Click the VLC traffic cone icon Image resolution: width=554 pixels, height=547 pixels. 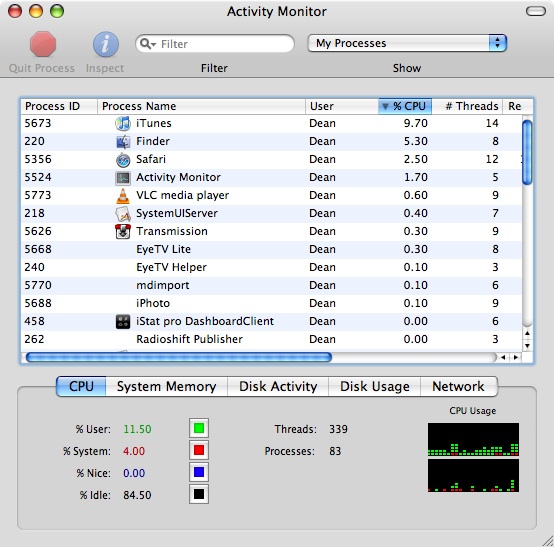(x=123, y=196)
